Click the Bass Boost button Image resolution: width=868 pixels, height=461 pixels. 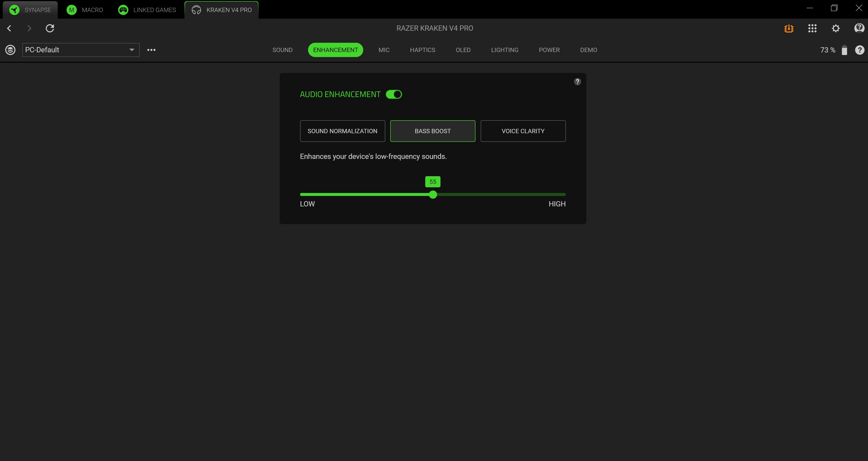coord(433,131)
